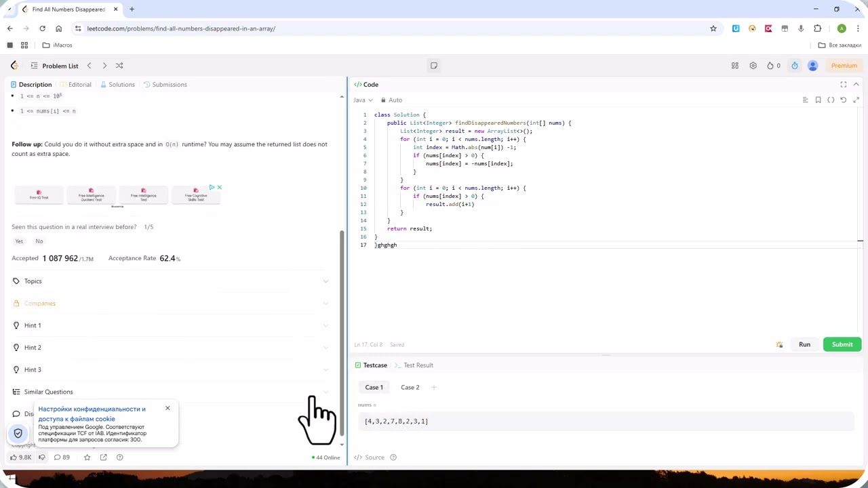Viewport: 868px width, 488px height.
Task: Open the Chrome profile avatar A
Action: coord(842,28)
